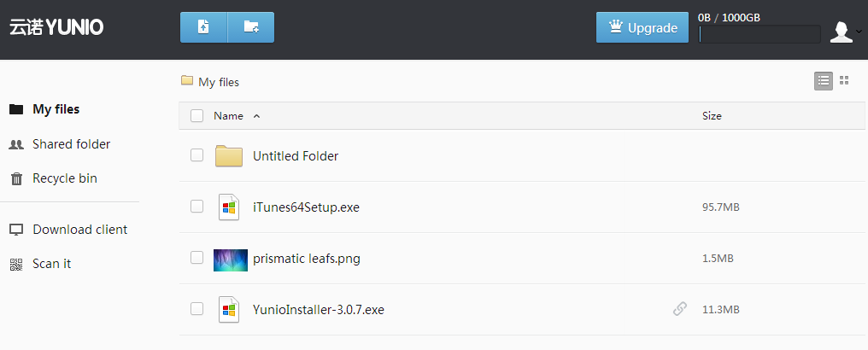Open the user avatar icon
Image resolution: width=868 pixels, height=350 pixels.
point(841,32)
